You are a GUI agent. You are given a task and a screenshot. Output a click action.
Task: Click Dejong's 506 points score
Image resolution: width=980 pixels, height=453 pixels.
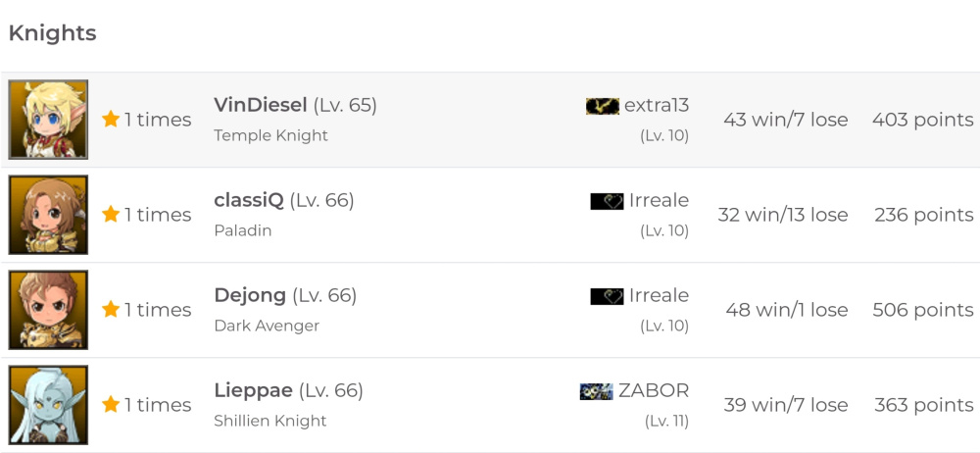pos(922,310)
